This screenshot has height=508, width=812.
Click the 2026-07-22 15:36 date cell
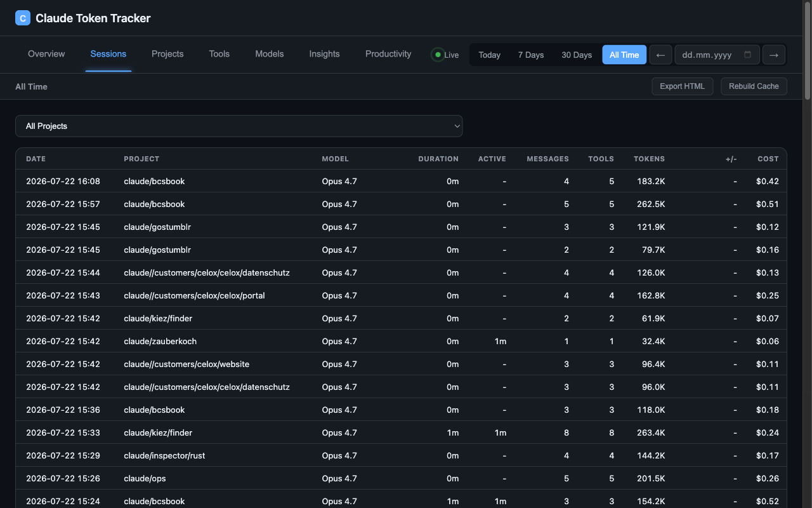63,410
